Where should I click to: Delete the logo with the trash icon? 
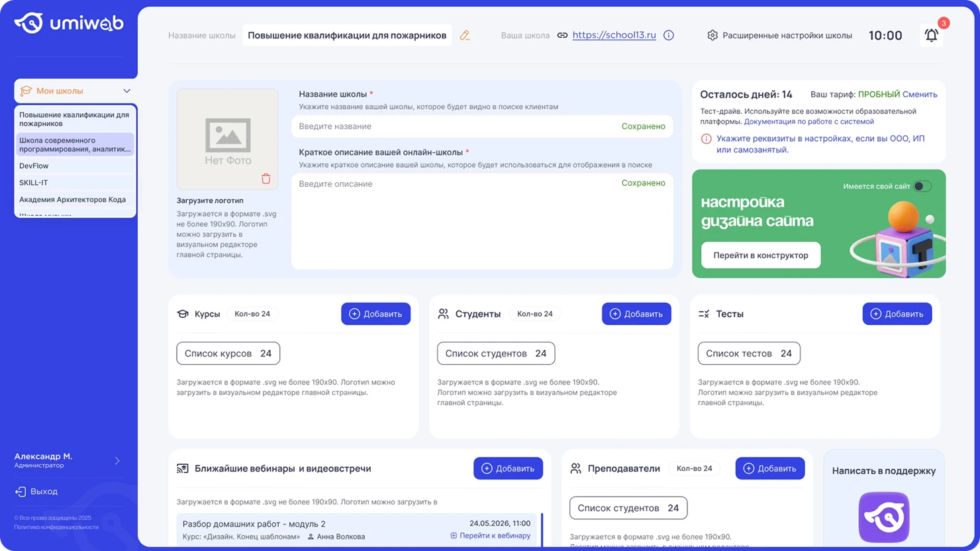(x=266, y=179)
